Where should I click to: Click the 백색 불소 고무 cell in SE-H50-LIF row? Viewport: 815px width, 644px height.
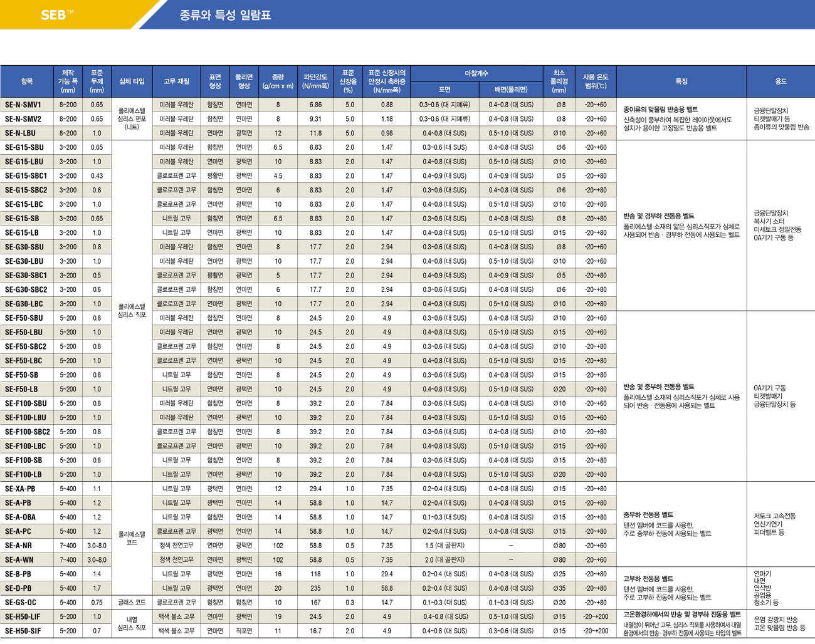[177, 617]
